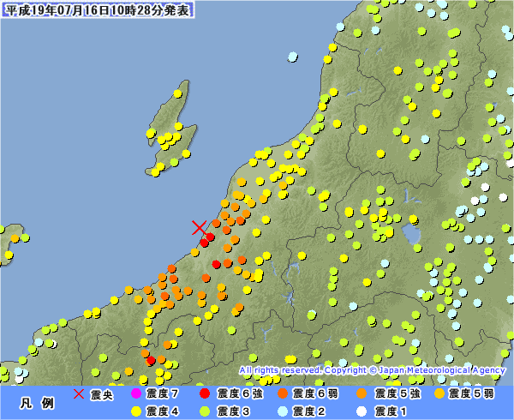Select the light blue 震度2 legend dot
This screenshot has width=514, height=420.
(x=283, y=411)
